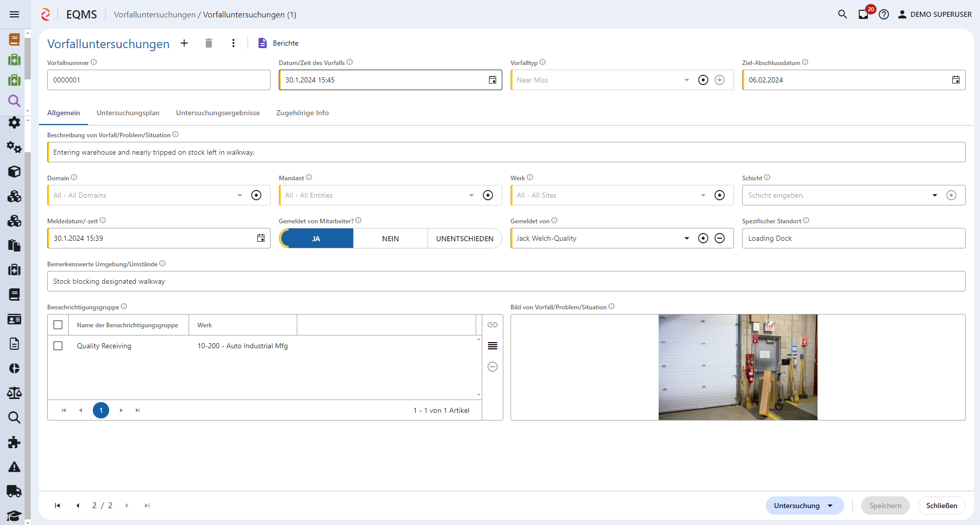The width and height of the screenshot is (980, 525).
Task: Click the Schließen button
Action: coord(942,506)
